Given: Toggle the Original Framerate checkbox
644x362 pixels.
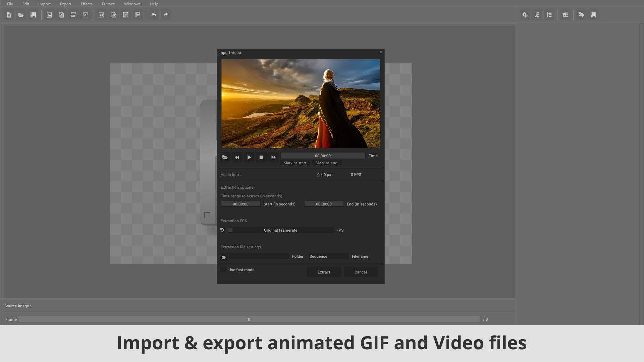Looking at the screenshot, I should (x=230, y=230).
